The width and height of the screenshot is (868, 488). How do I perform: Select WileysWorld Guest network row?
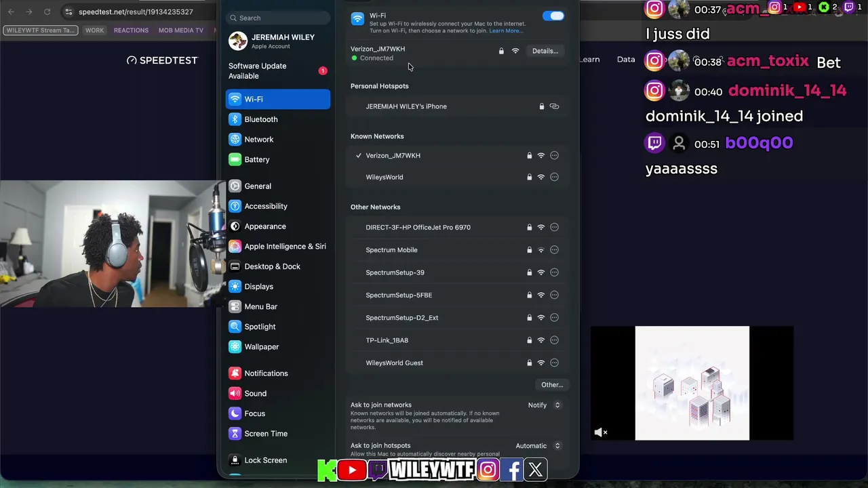pos(458,363)
